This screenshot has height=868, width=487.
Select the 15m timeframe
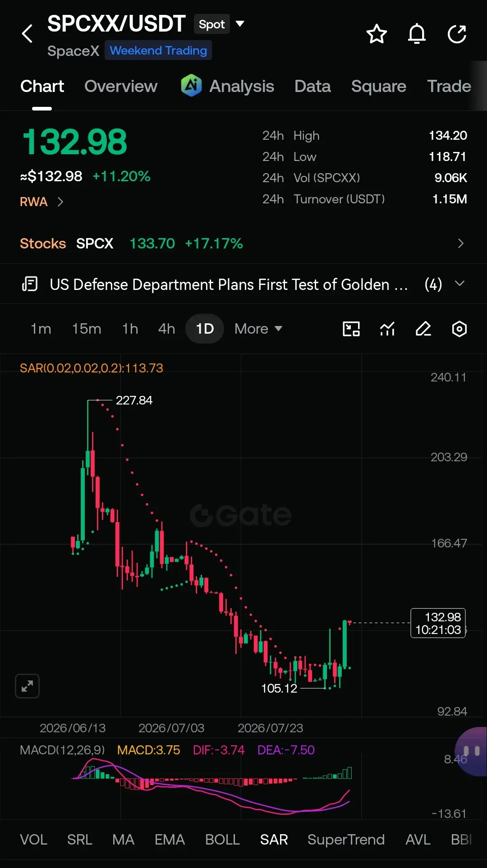(x=87, y=329)
